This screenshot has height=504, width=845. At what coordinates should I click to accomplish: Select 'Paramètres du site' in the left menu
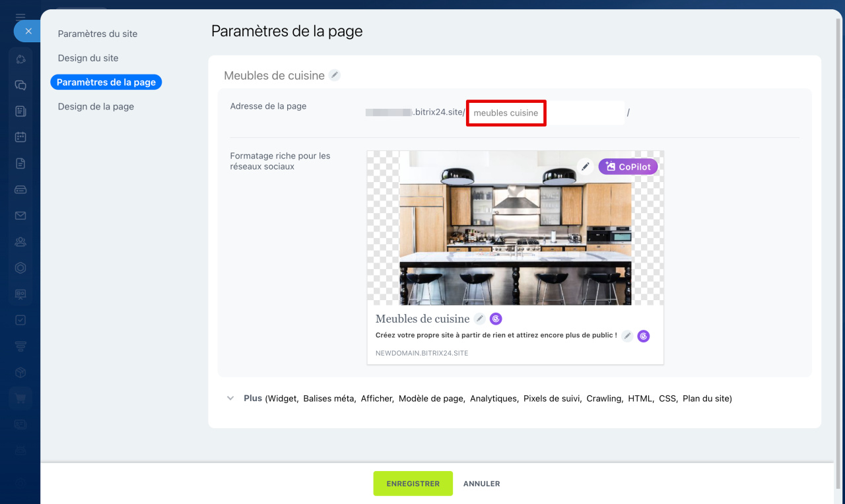[x=98, y=34]
